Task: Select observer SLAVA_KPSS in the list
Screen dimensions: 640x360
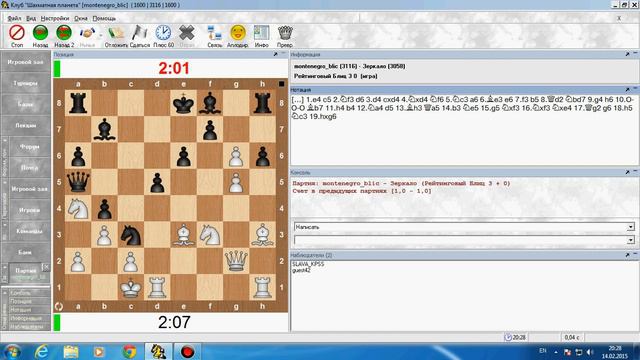Action: click(x=308, y=264)
